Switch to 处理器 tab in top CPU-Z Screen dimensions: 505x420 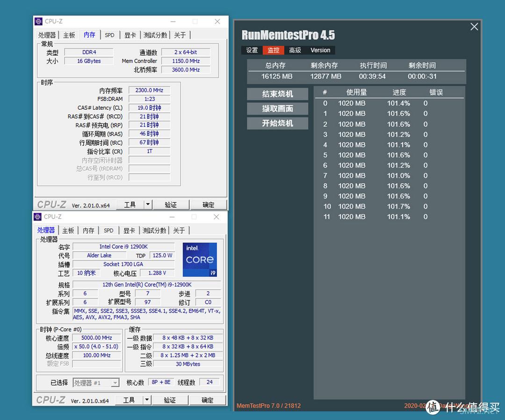pyautogui.click(x=47, y=35)
